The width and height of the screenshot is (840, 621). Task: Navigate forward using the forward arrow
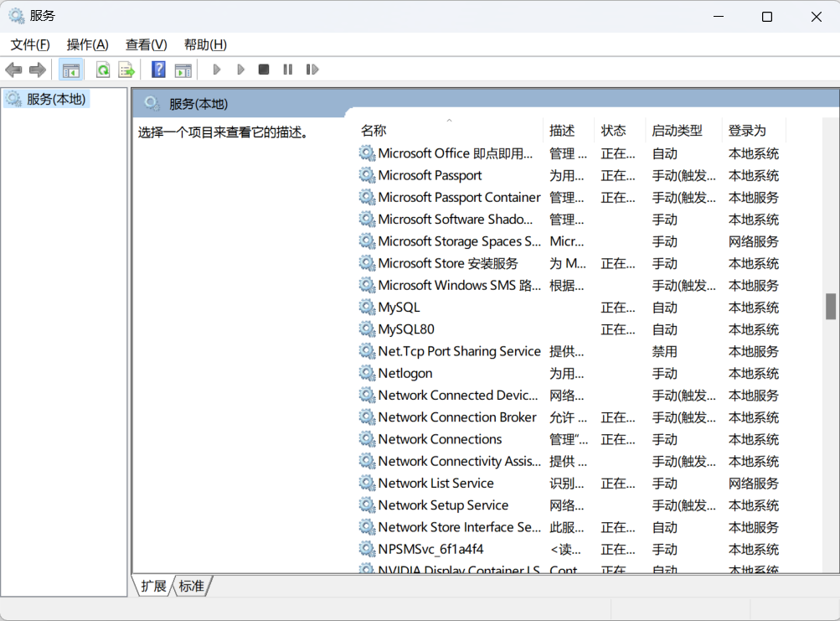pos(38,70)
